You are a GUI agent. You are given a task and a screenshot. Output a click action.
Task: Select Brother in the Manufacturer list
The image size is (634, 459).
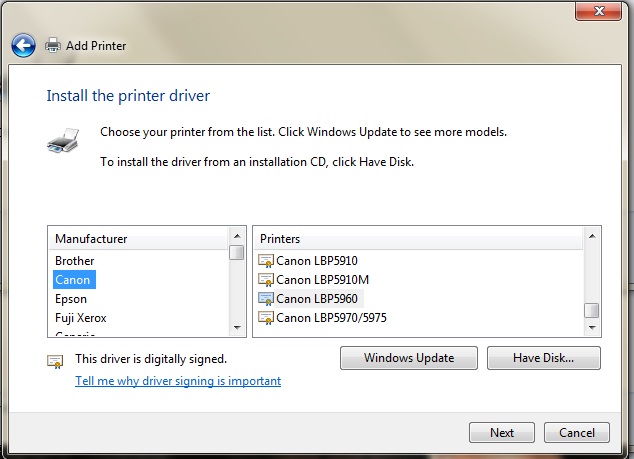point(75,261)
